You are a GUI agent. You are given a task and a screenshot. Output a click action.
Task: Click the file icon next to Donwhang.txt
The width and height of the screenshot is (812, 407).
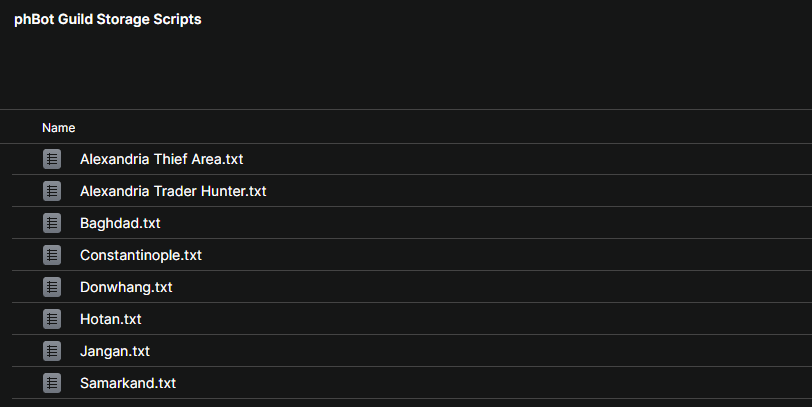click(x=52, y=287)
